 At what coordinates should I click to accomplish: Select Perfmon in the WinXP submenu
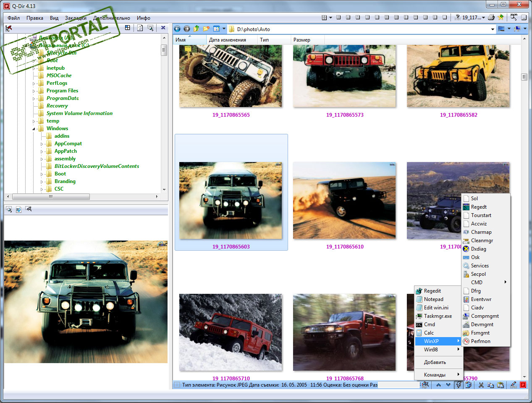click(x=485, y=341)
